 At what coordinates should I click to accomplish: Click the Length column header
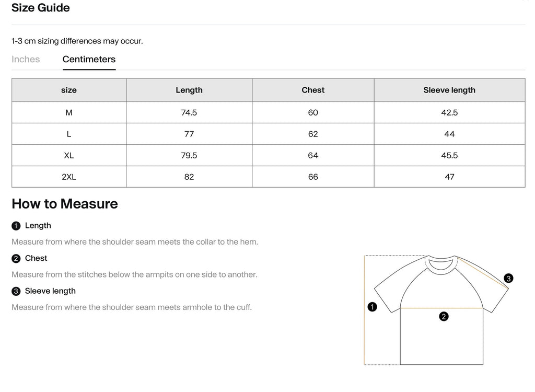pos(189,90)
